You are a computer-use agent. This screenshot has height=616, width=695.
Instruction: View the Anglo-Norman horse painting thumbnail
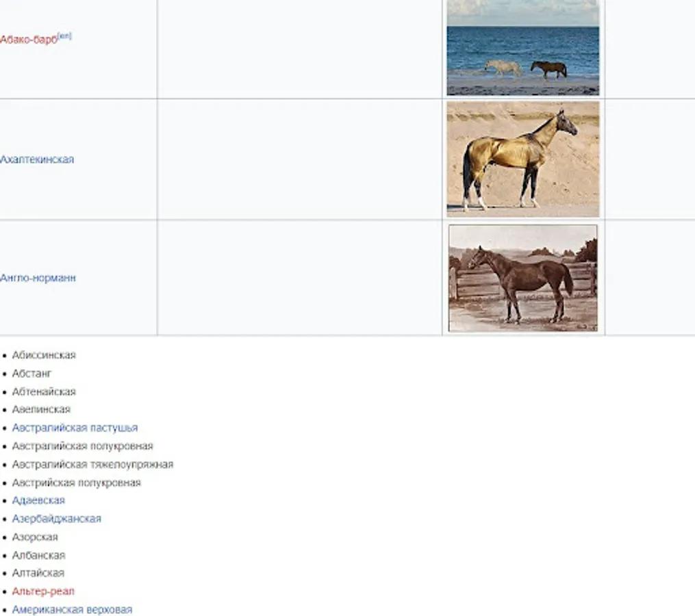523,278
